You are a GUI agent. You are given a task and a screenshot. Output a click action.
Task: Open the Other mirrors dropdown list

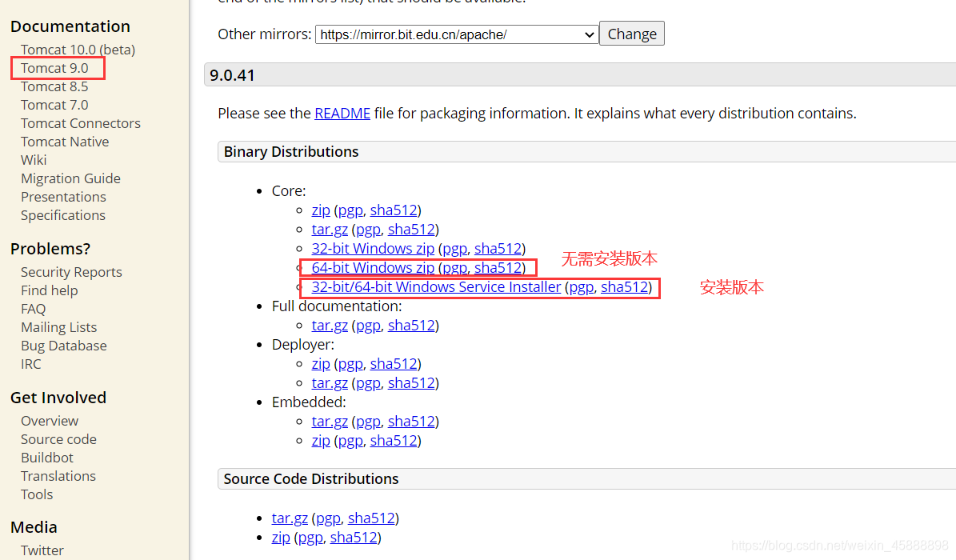coord(457,34)
